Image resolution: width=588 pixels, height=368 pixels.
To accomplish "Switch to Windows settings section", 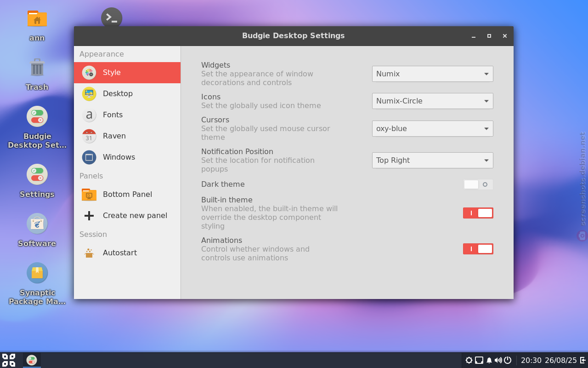I will [x=127, y=157].
